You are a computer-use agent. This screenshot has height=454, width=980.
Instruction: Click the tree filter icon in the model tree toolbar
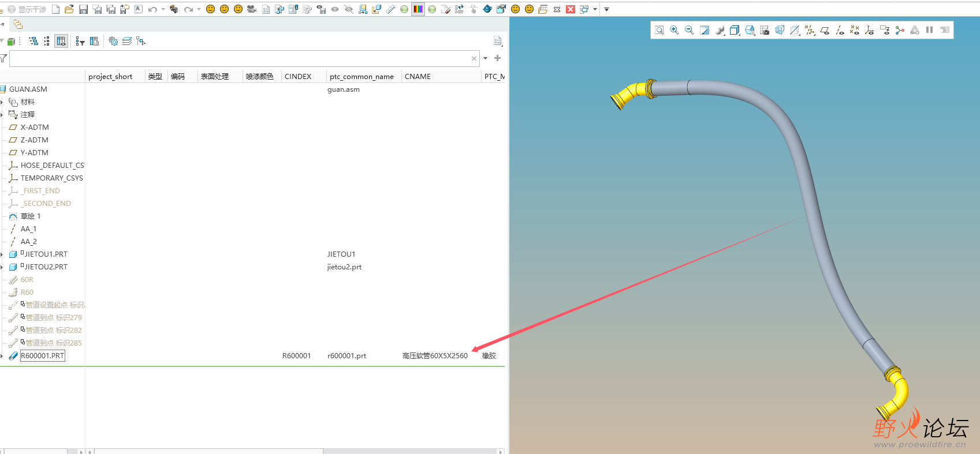tap(80, 41)
